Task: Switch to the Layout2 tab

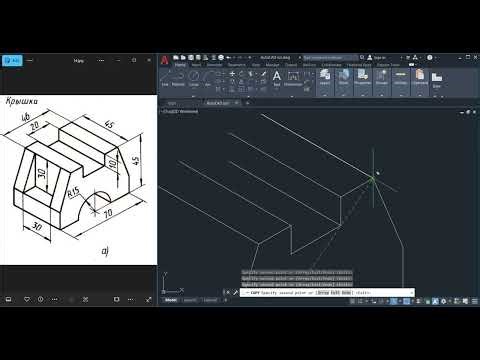Action: (x=210, y=300)
